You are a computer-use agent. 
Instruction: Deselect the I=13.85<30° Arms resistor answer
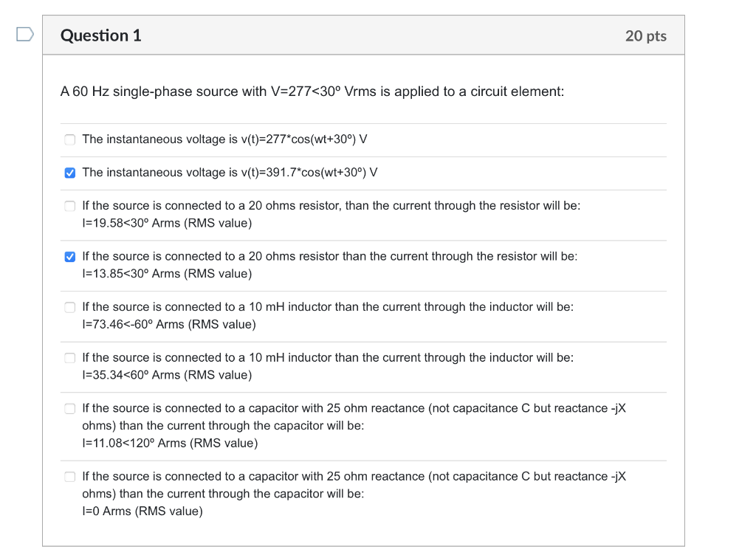pos(69,257)
